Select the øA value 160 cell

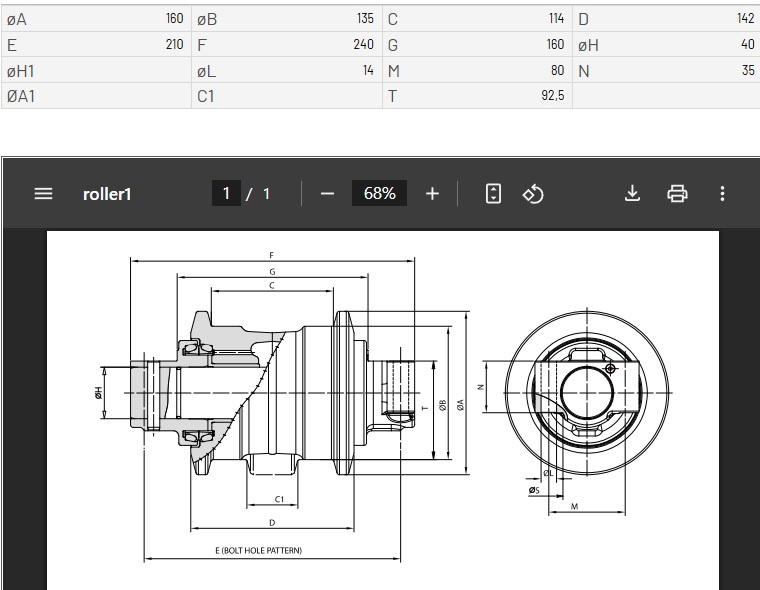[174, 19]
